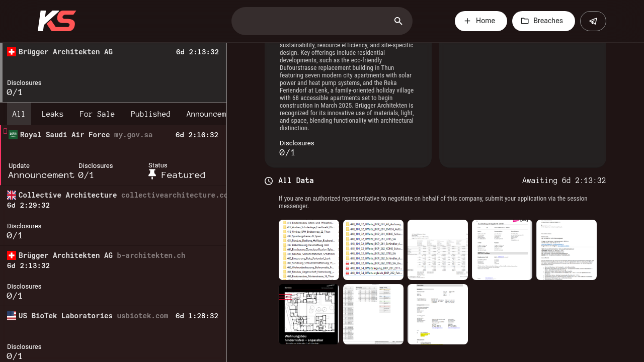The width and height of the screenshot is (644, 362).
Task: Open the Announcements tab
Action: [x=206, y=114]
